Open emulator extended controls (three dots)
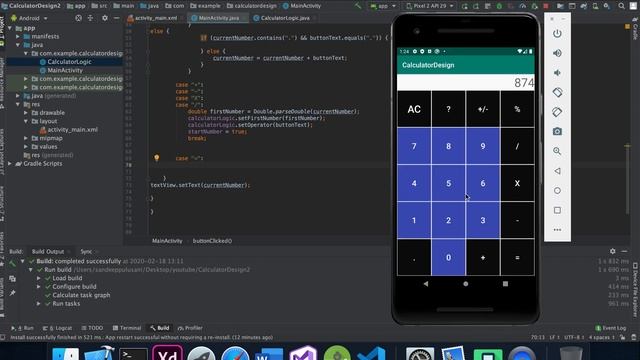This screenshot has width=640, height=360. [557, 230]
